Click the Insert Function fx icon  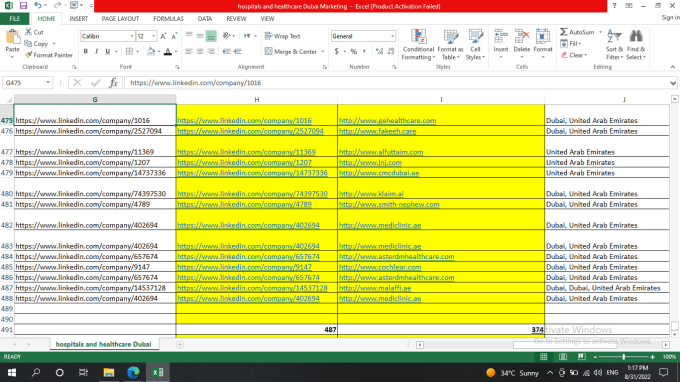click(x=113, y=82)
